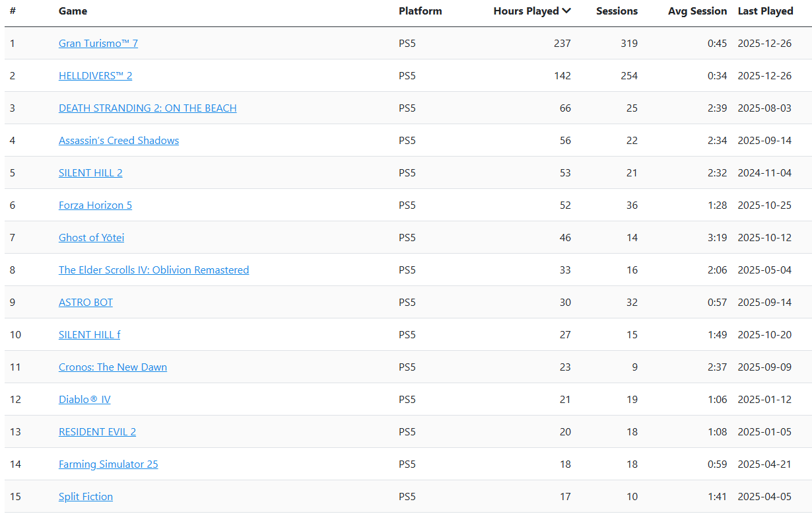Select the 3:19 average session cell
The height and width of the screenshot is (514, 812).
coord(717,238)
